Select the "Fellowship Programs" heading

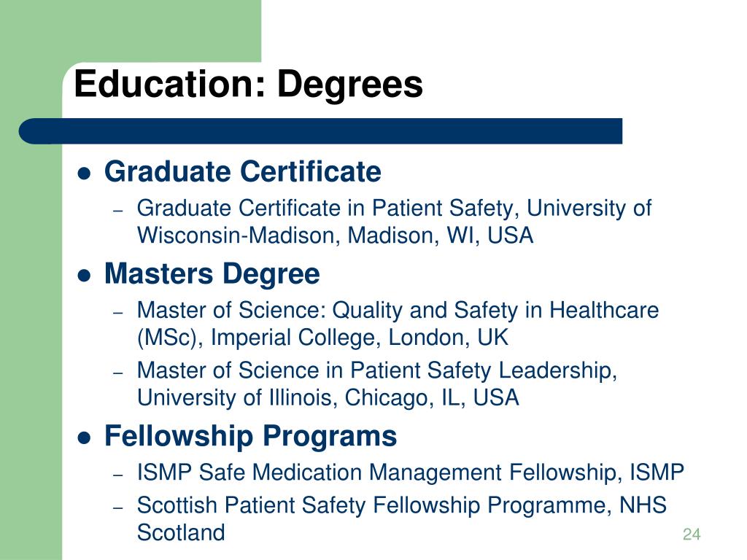click(251, 436)
